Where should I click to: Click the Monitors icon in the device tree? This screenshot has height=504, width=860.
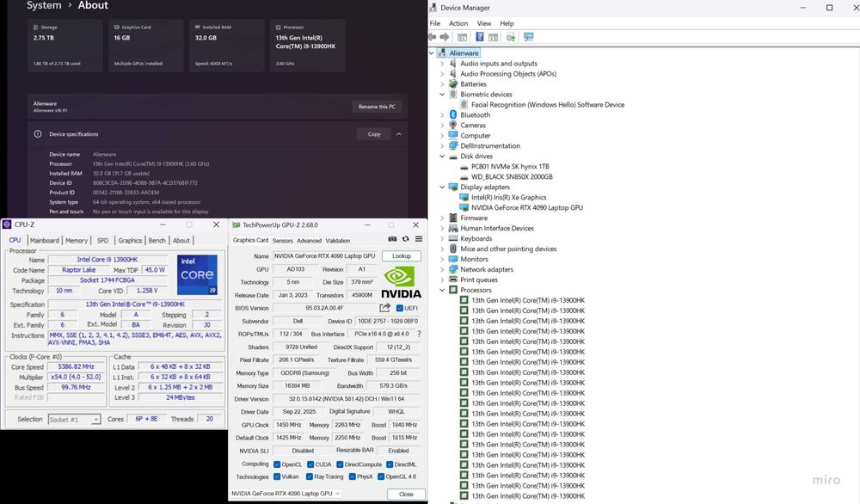(453, 259)
